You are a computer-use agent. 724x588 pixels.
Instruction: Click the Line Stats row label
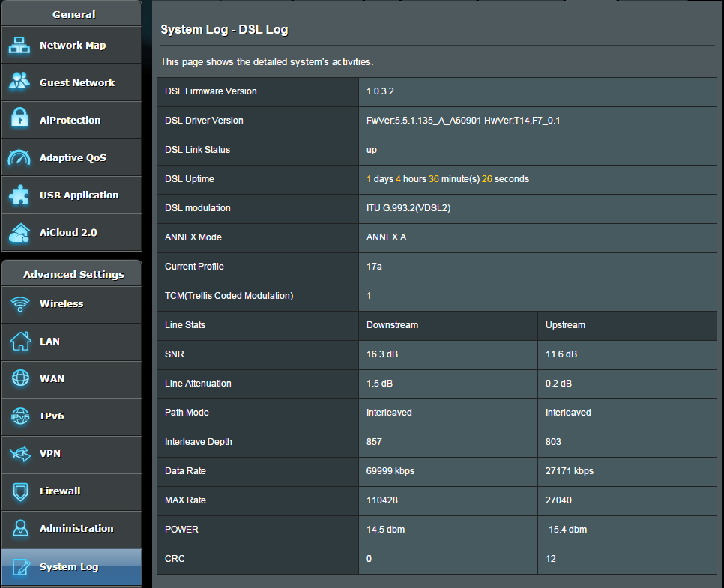(x=184, y=325)
